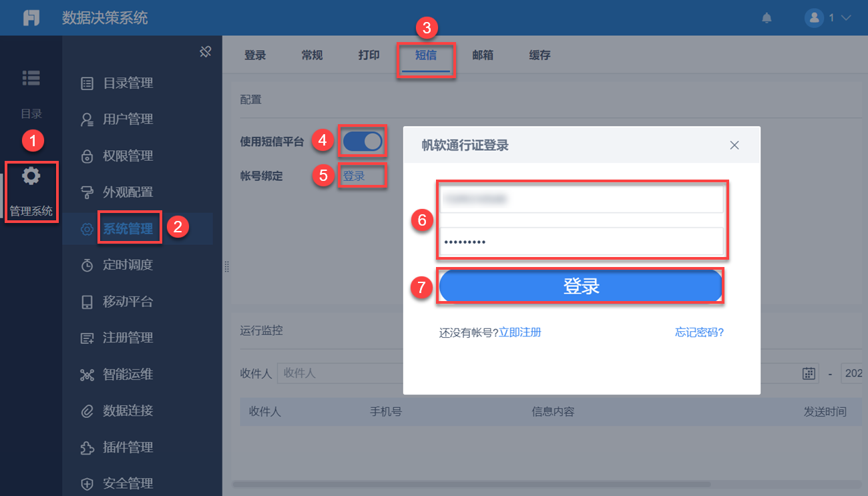
Task: Open 管理系统 gear icon
Action: tap(31, 176)
